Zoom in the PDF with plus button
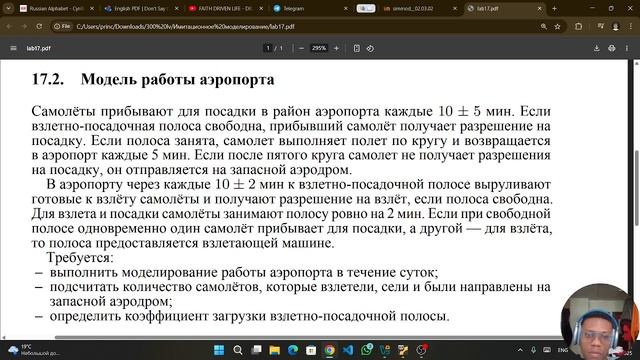 pyautogui.click(x=336, y=48)
